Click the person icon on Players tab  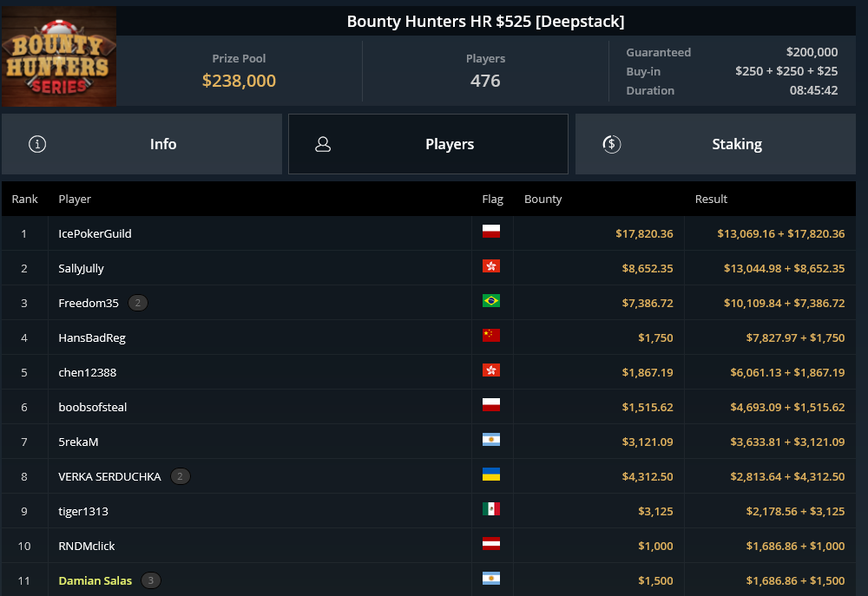coord(323,144)
